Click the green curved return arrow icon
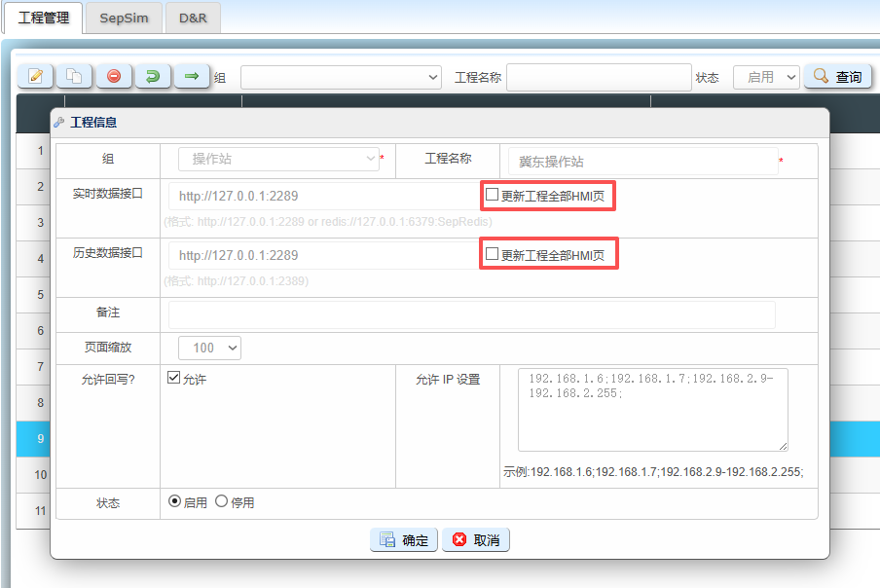 153,76
